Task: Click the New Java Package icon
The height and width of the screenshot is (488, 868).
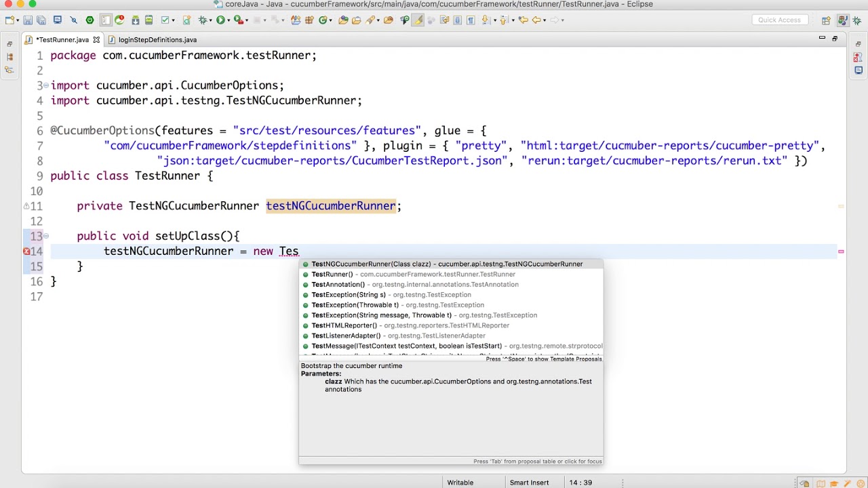Action: [x=309, y=20]
